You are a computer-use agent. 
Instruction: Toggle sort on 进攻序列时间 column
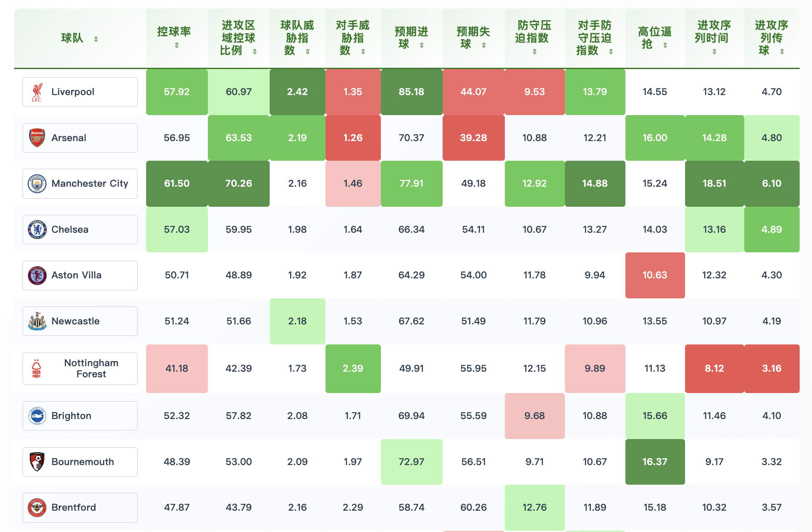tap(714, 52)
